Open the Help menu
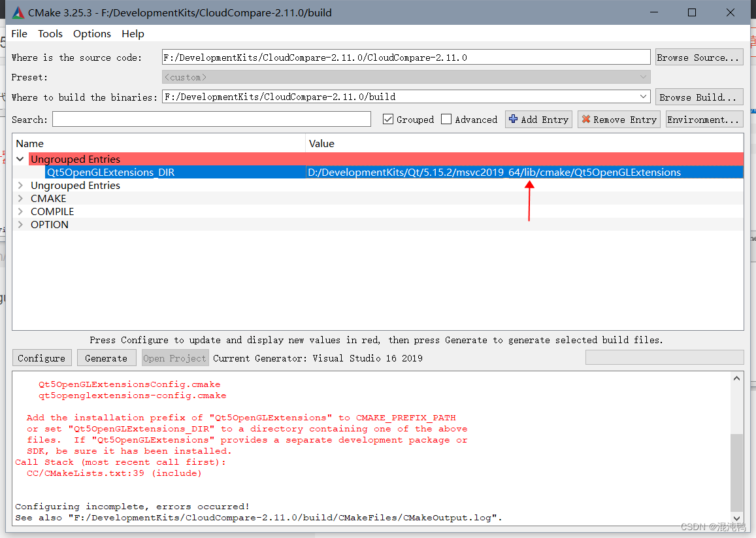The image size is (756, 538). (133, 34)
